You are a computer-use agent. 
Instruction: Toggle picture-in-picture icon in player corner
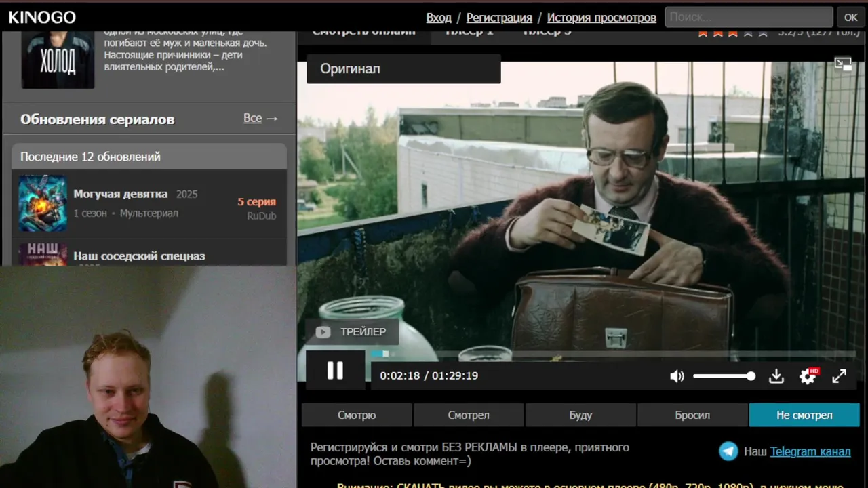(x=843, y=64)
